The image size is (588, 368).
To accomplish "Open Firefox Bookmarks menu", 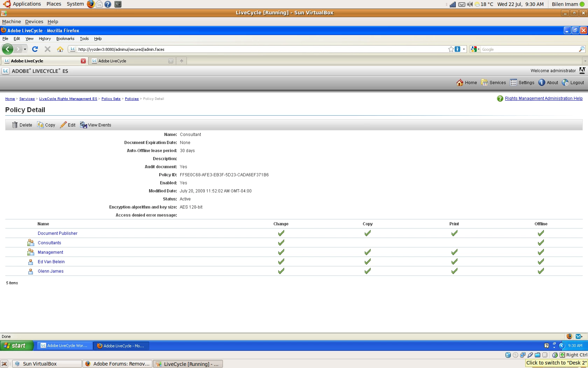I will [65, 39].
